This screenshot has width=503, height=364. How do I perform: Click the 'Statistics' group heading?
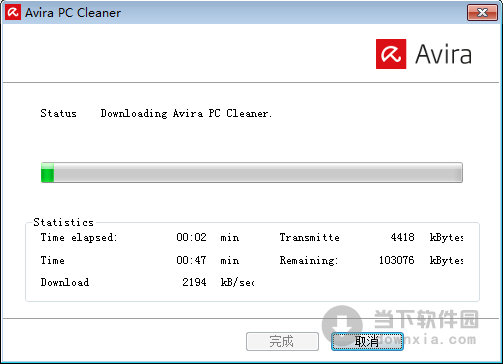click(x=63, y=222)
